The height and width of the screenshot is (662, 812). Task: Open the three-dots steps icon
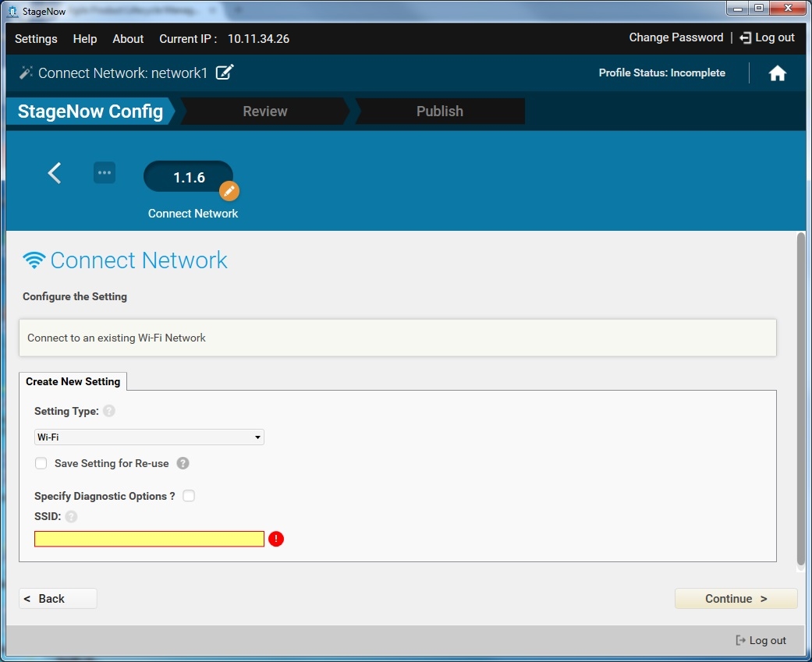105,173
